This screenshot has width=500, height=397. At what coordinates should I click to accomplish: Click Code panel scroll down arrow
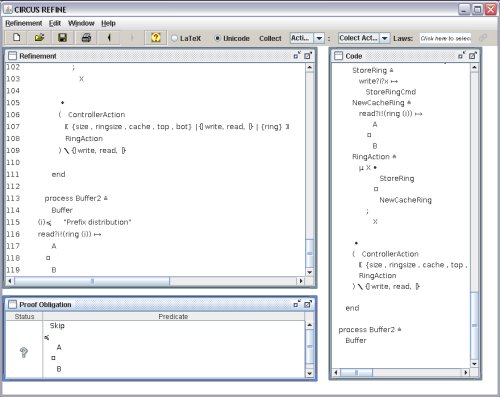[x=474, y=364]
